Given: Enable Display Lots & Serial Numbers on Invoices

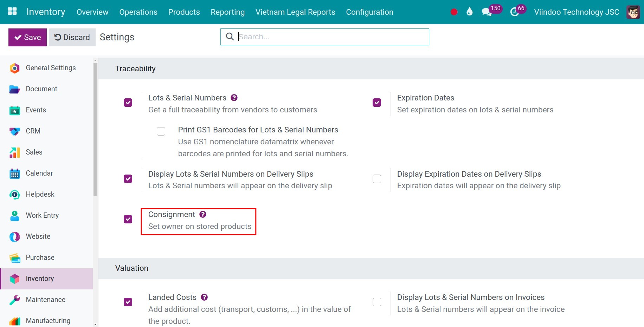Looking at the screenshot, I should (377, 302).
